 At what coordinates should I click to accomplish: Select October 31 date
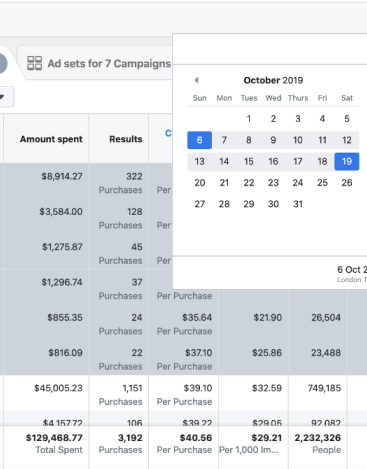[x=298, y=204]
